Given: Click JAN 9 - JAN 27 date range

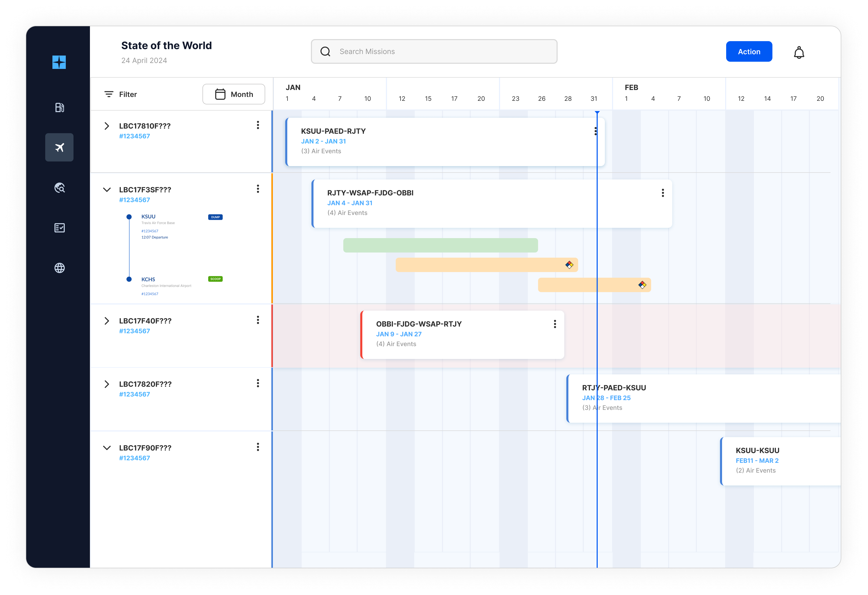Looking at the screenshot, I should pyautogui.click(x=399, y=334).
